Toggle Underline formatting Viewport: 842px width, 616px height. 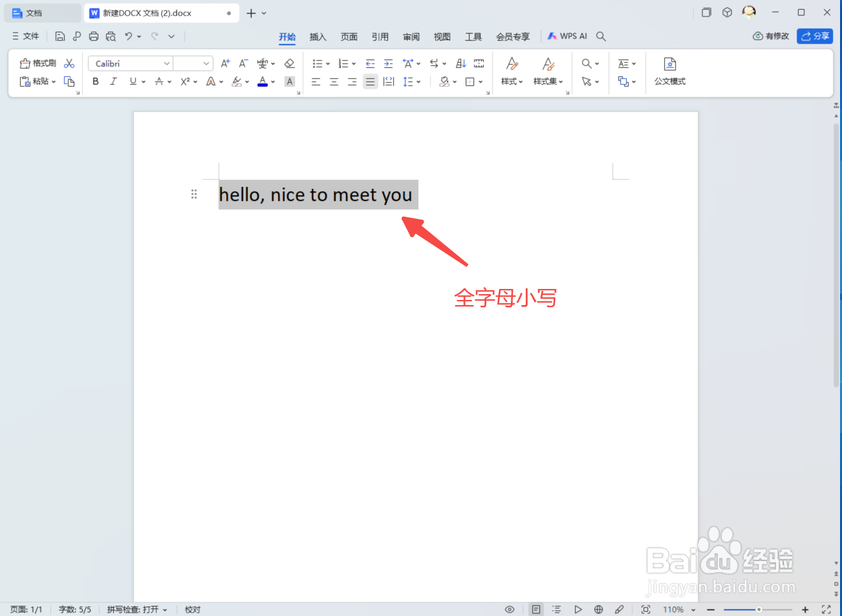pyautogui.click(x=133, y=81)
